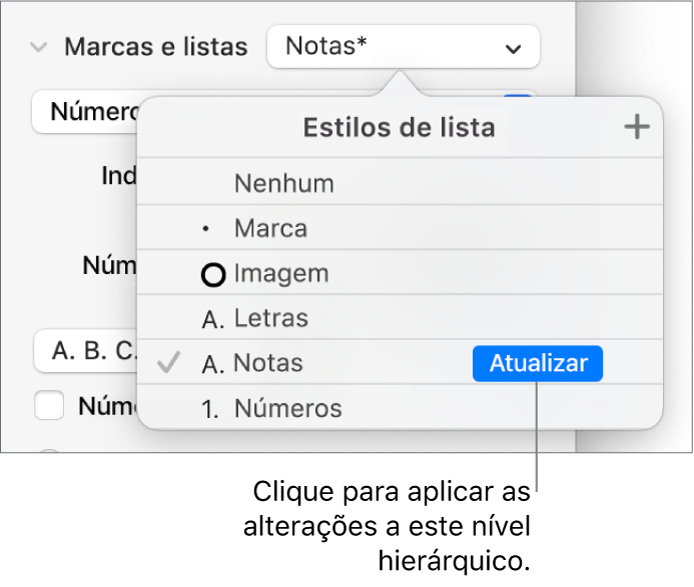
Task: Choose the Imagem list style
Action: click(281, 274)
